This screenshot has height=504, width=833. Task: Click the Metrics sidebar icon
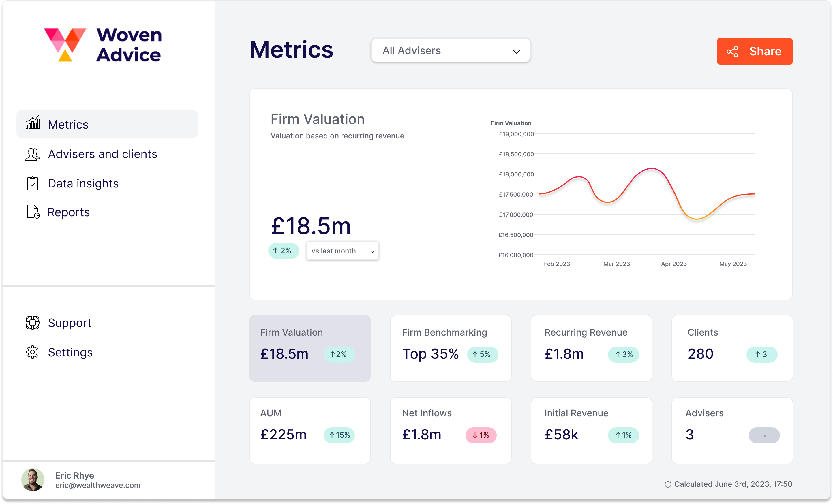point(33,124)
